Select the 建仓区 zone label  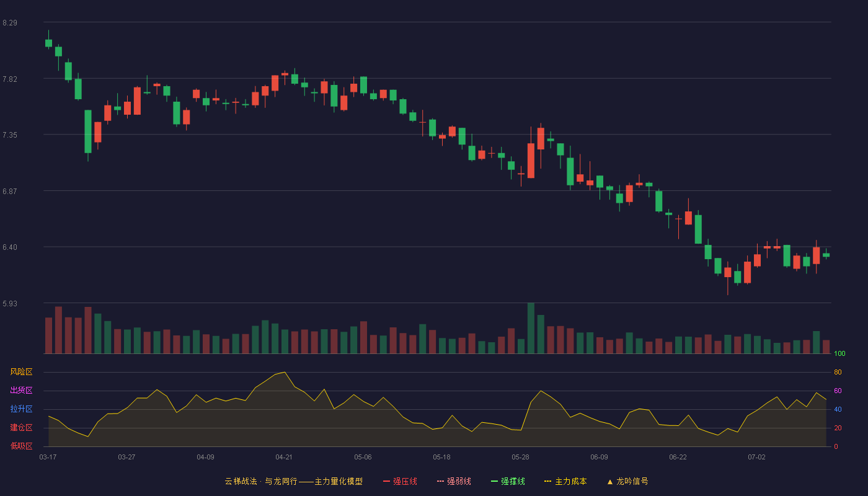[21, 428]
